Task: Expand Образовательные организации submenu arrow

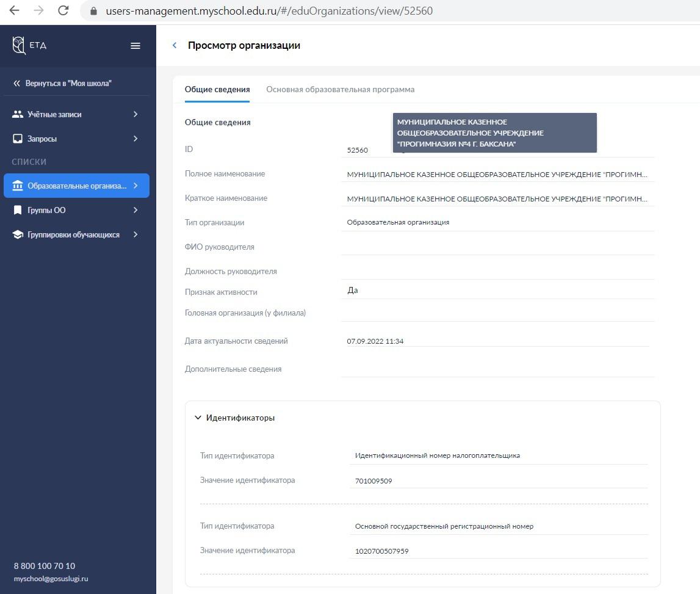Action: click(135, 186)
